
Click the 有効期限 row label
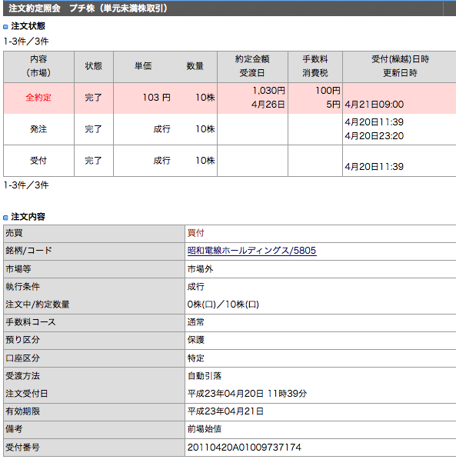pyautogui.click(x=22, y=411)
